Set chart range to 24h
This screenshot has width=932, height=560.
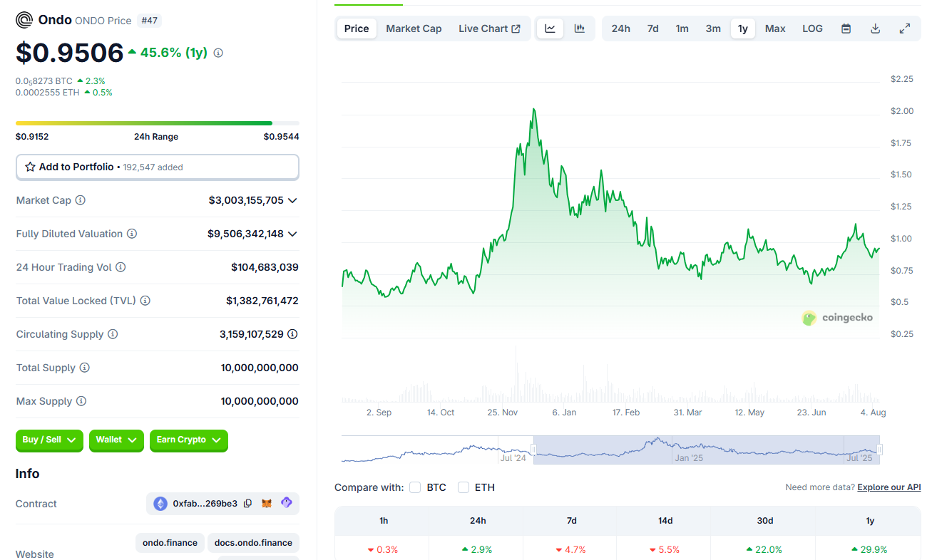click(x=620, y=28)
